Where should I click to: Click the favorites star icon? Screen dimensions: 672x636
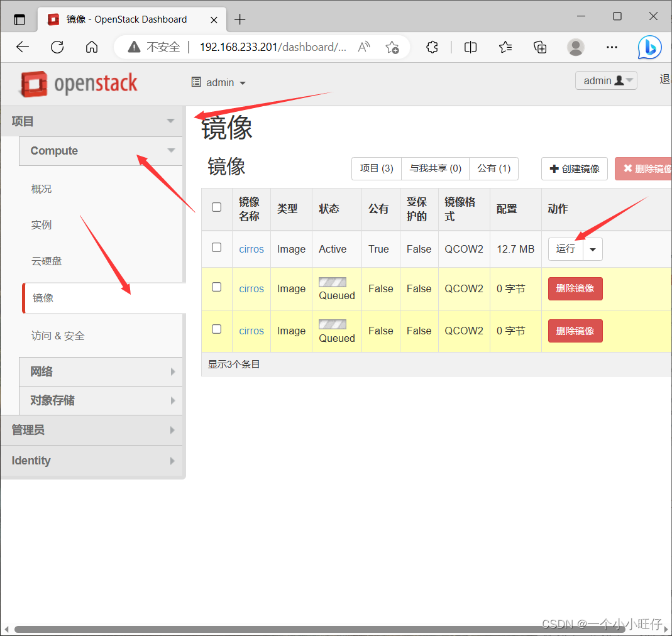505,47
